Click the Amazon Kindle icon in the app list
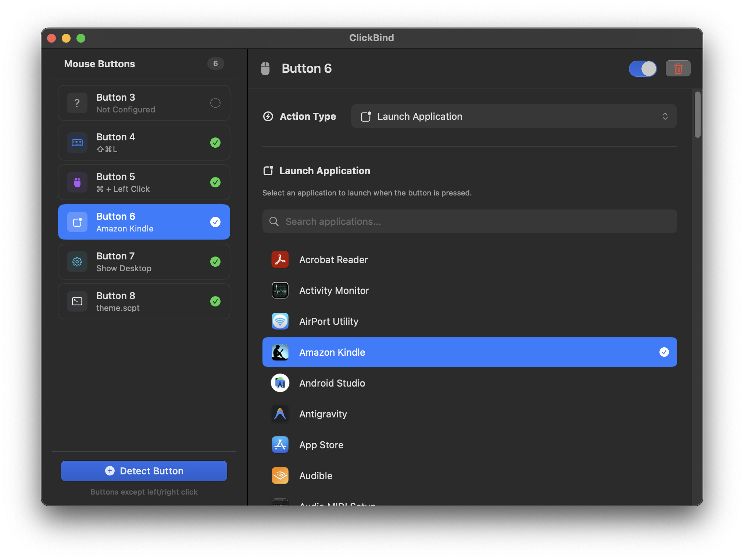 (x=280, y=352)
